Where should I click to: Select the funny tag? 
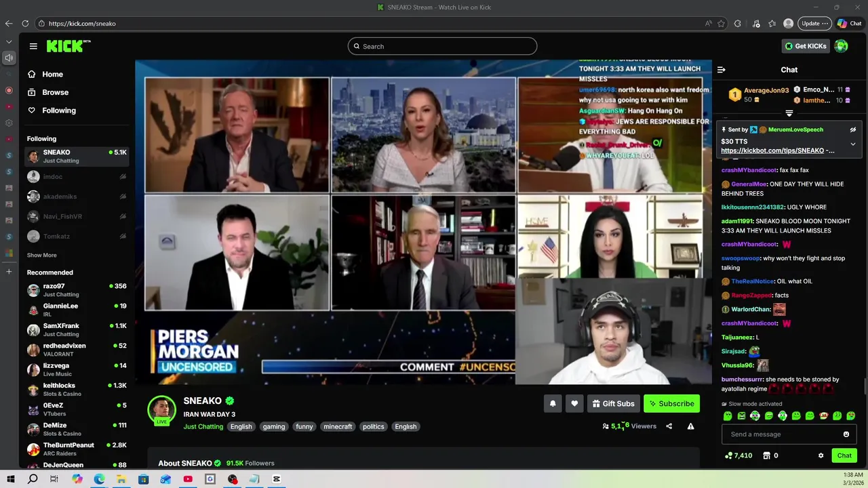tap(304, 427)
